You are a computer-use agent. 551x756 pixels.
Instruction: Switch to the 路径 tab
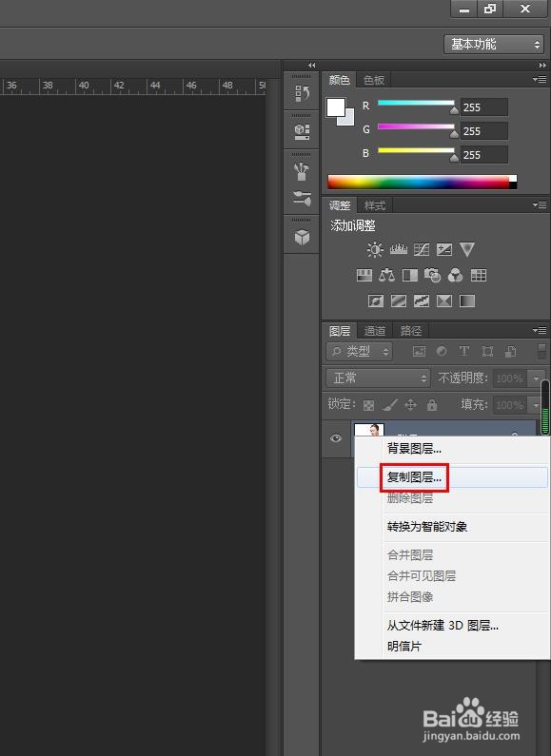coord(411,331)
